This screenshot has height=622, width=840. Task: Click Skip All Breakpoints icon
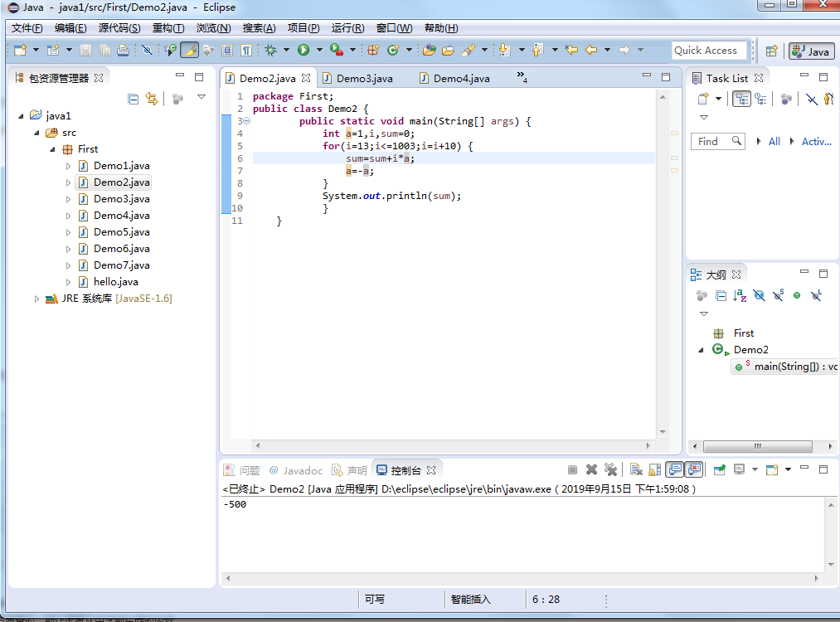(x=147, y=50)
